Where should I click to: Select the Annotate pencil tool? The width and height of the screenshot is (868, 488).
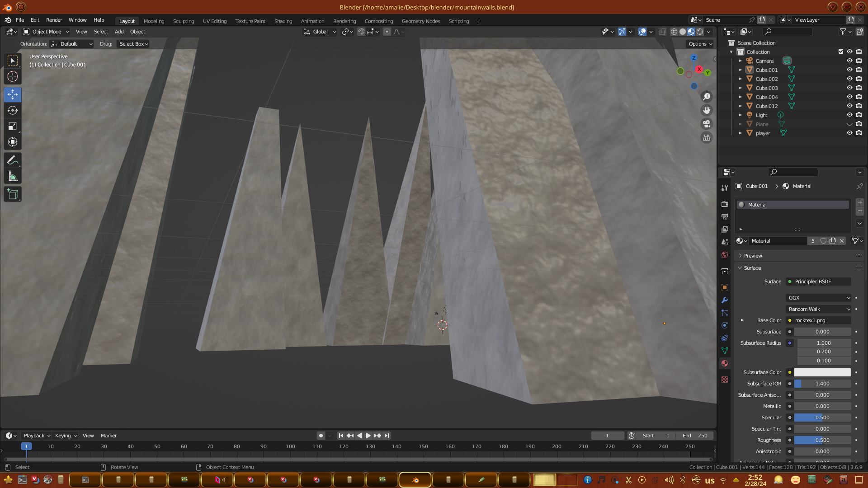(x=13, y=160)
